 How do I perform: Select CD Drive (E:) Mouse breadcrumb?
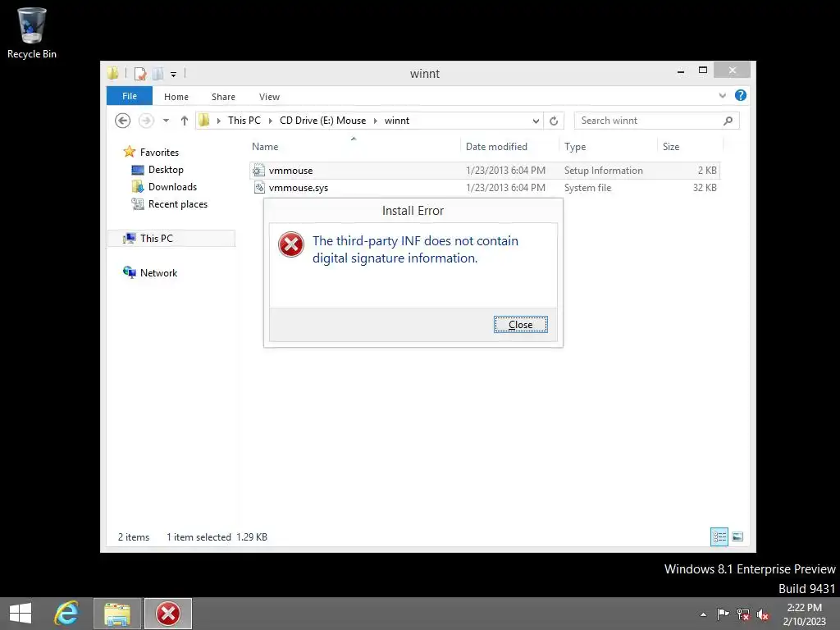pos(322,121)
